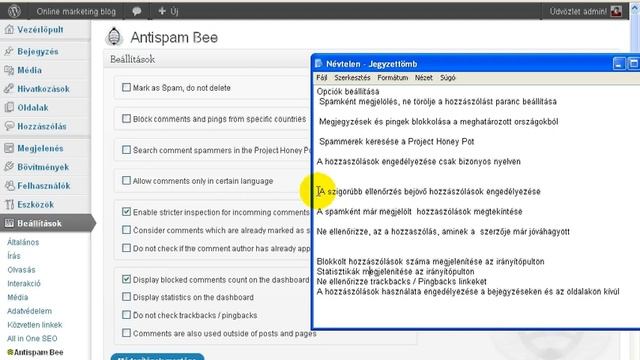Open the Fájl menu in Notepad
This screenshot has width=640, height=360.
pos(322,78)
